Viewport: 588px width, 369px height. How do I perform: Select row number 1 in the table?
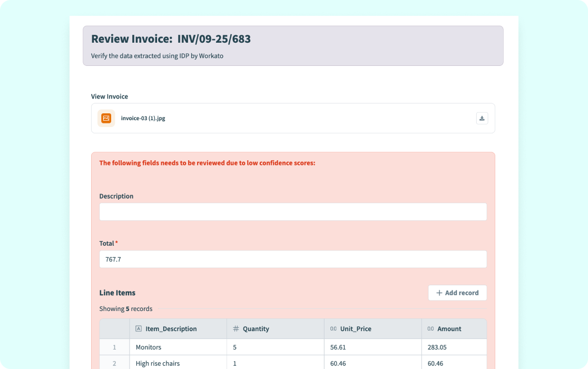[x=115, y=347]
